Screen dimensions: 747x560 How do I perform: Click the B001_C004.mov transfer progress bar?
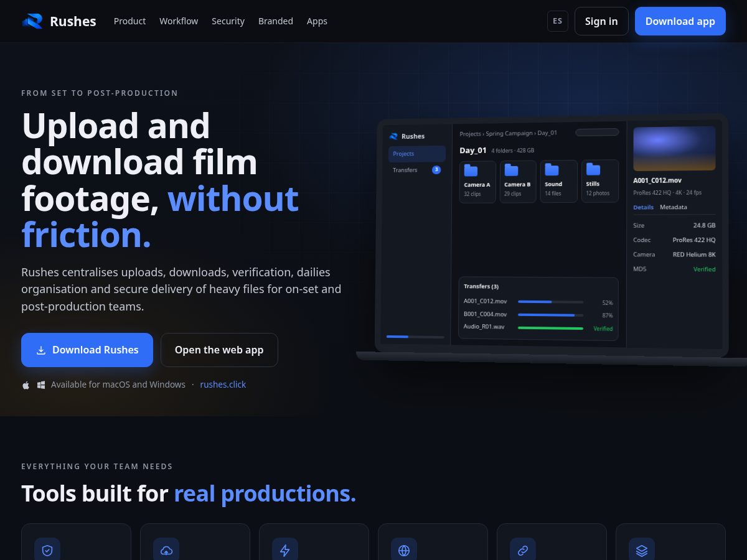point(550,315)
